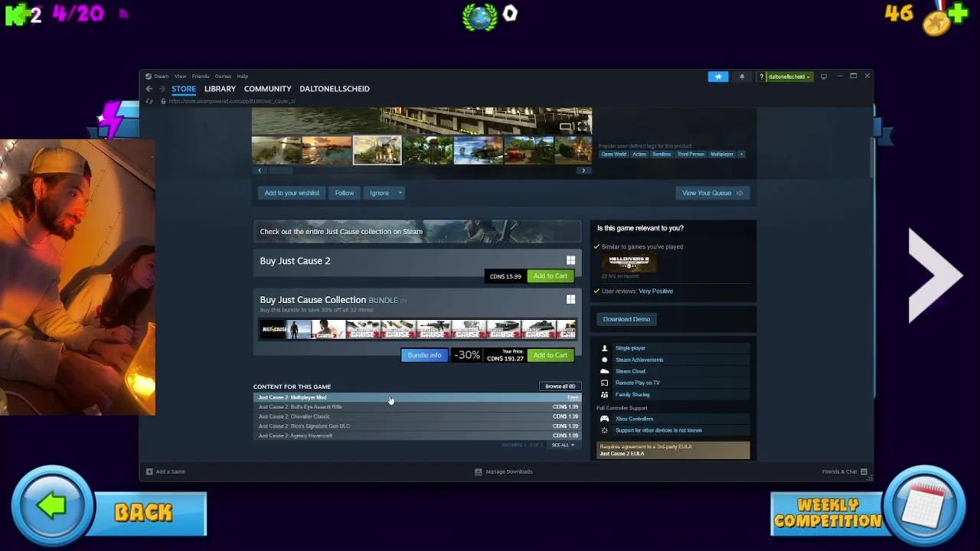Add the CDN$ 191.27 bundle to cart
This screenshot has width=980, height=551.
[550, 355]
